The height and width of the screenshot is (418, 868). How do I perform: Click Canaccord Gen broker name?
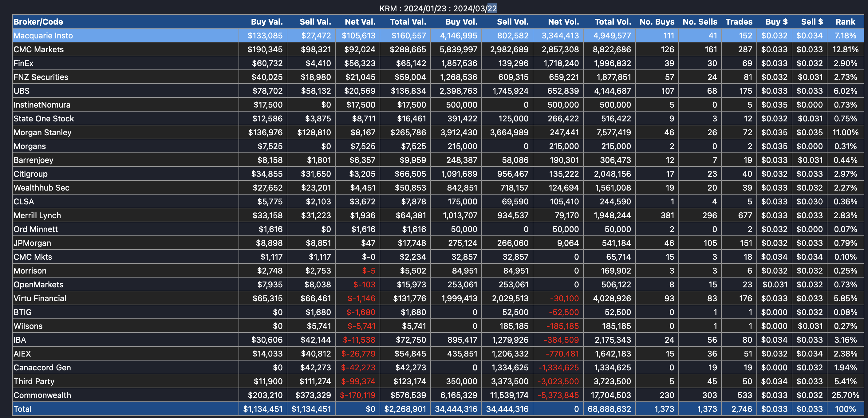coord(42,367)
